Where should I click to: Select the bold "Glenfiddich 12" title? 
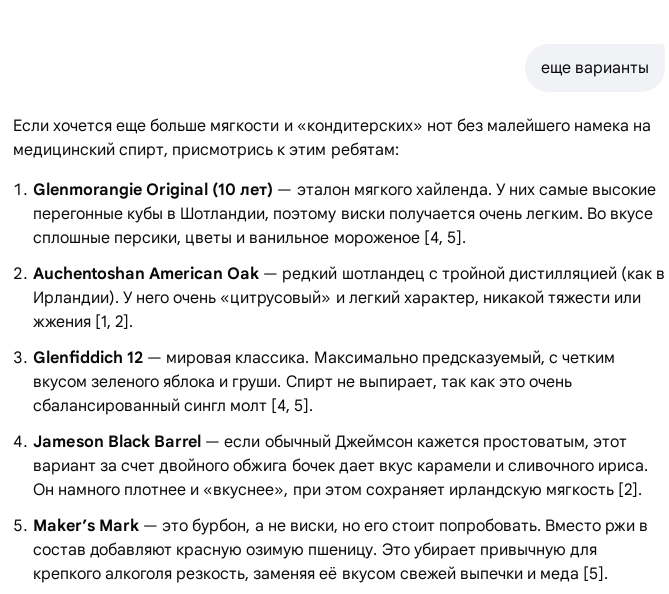pyautogui.click(x=88, y=358)
